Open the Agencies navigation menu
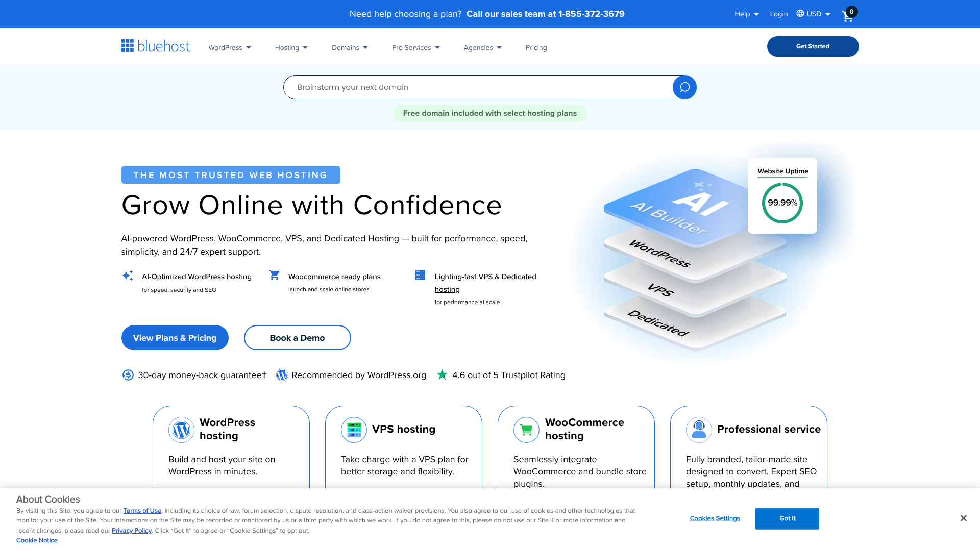Screen dimensions: 980x551 coord(482,47)
